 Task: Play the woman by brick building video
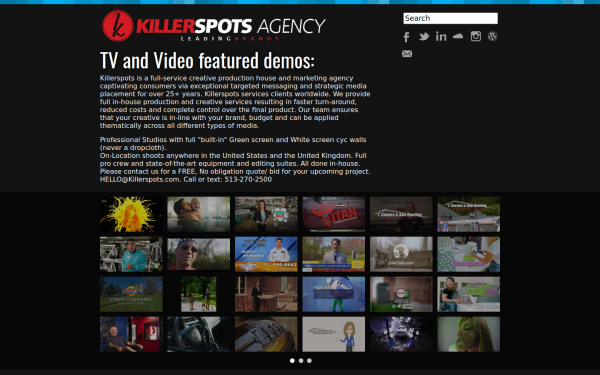click(x=266, y=294)
